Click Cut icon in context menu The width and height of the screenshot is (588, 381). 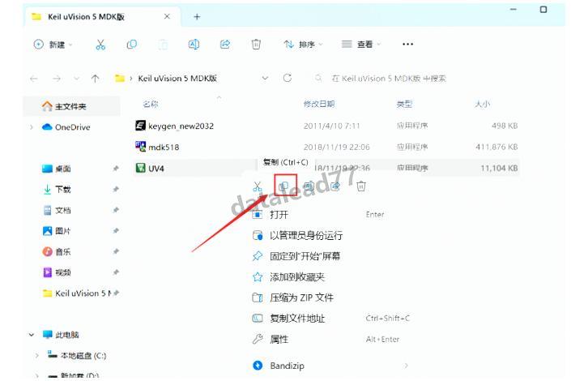click(x=258, y=186)
